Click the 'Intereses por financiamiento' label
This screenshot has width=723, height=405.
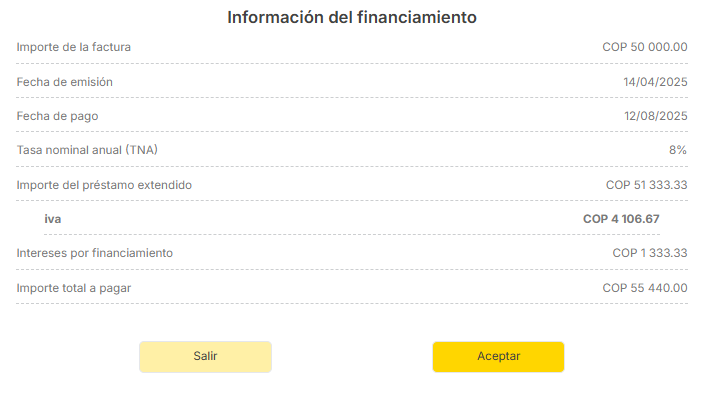coord(95,253)
